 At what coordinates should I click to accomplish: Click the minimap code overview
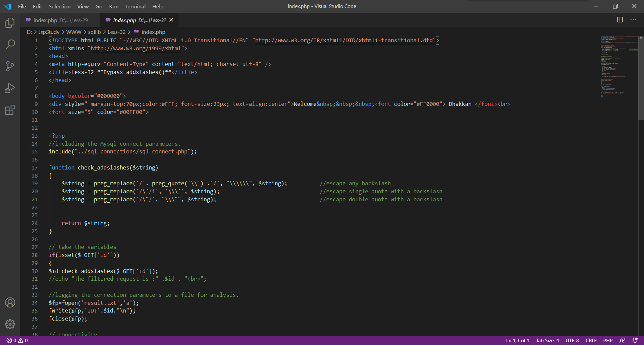[x=619, y=67]
